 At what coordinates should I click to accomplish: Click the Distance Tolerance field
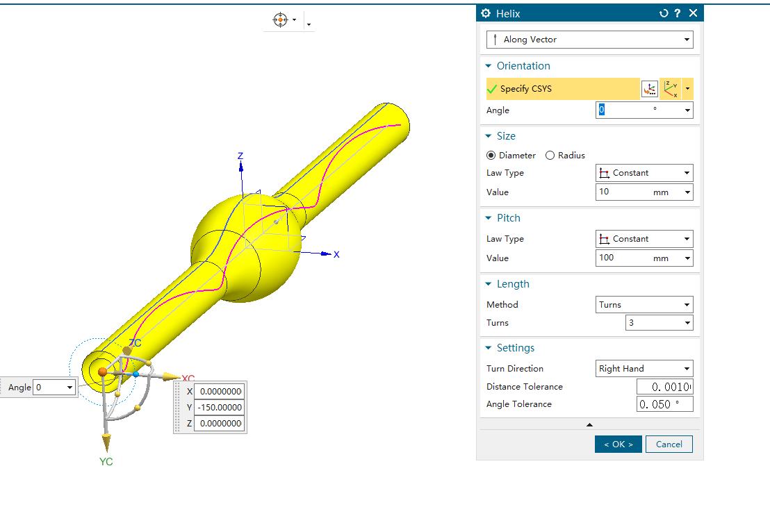tap(665, 387)
